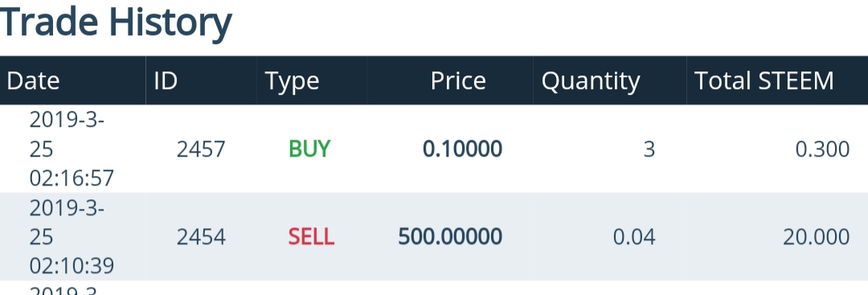Click the 0.10000 price value

point(462,149)
